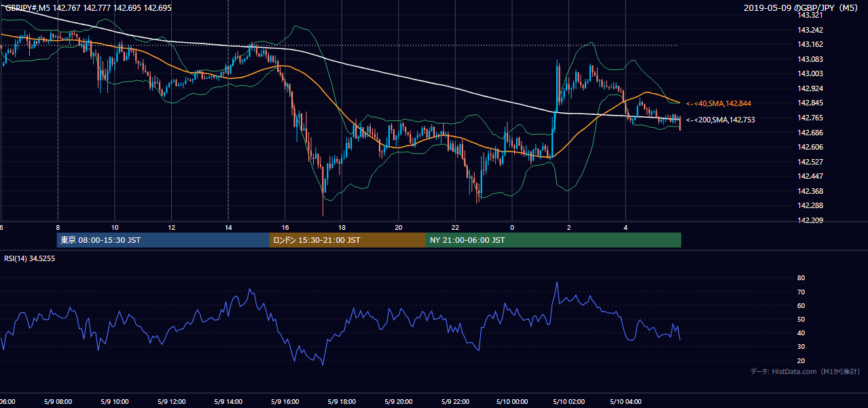The height and width of the screenshot is (408, 868).
Task: Select the Tokyo 08:00-15:30 JST session bar
Action: tap(163, 240)
